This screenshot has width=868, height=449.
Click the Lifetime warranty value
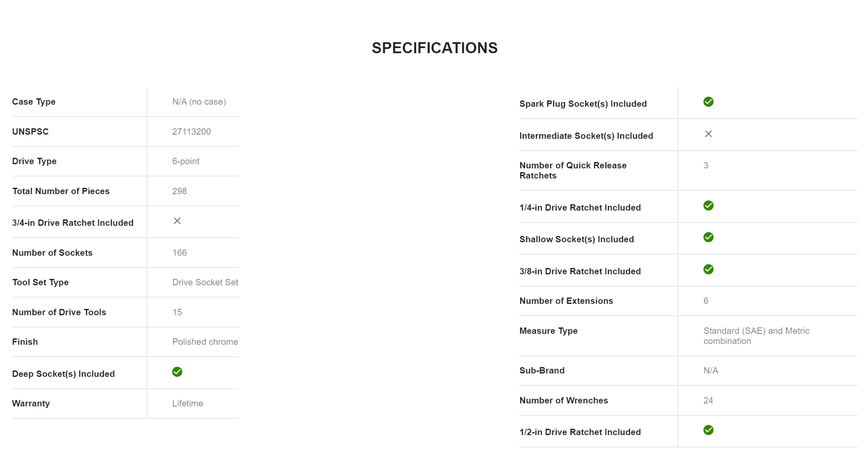point(187,403)
